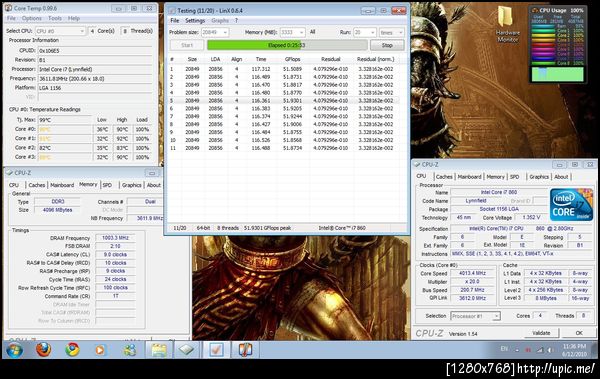Open the Hardware Monitor desktop folder
This screenshot has width=600, height=379.
pos(507,24)
